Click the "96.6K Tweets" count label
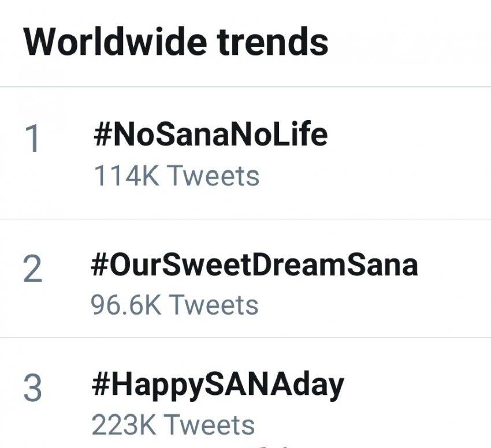The image size is (491, 448). (x=174, y=304)
